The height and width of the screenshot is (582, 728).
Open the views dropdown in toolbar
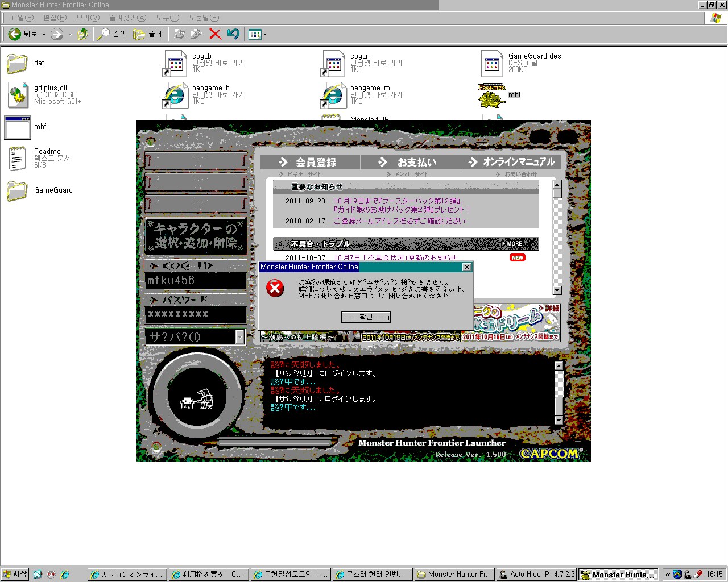tap(265, 35)
